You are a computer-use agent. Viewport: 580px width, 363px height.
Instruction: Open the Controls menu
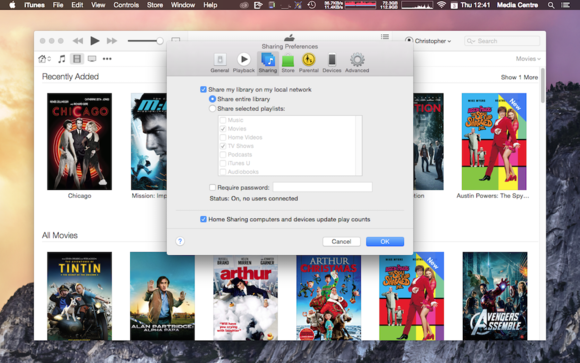coord(126,5)
